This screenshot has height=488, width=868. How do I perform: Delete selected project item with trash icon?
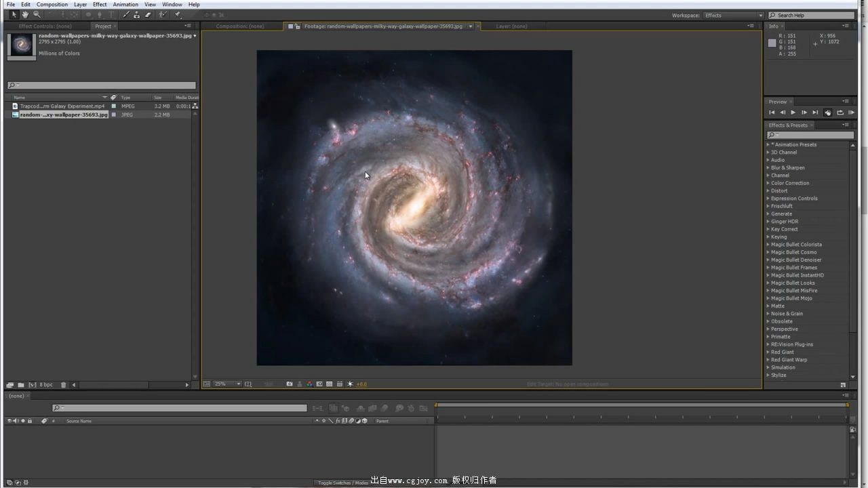(64, 385)
